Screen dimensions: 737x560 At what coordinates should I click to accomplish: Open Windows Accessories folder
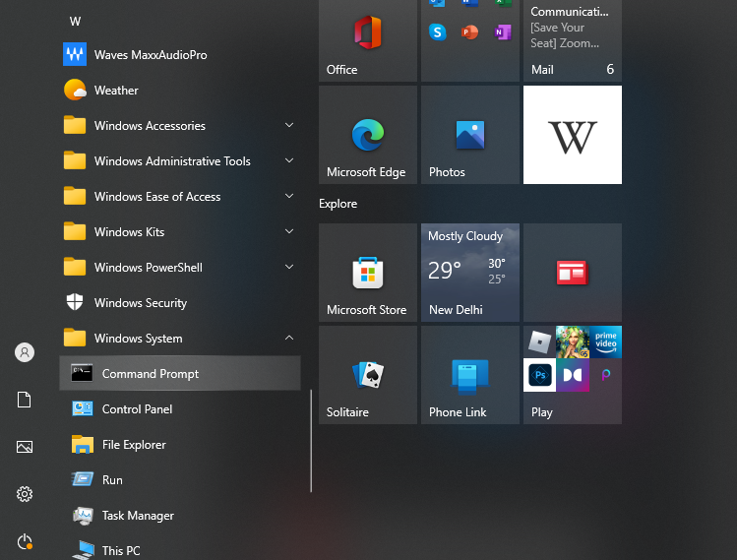[x=180, y=126]
